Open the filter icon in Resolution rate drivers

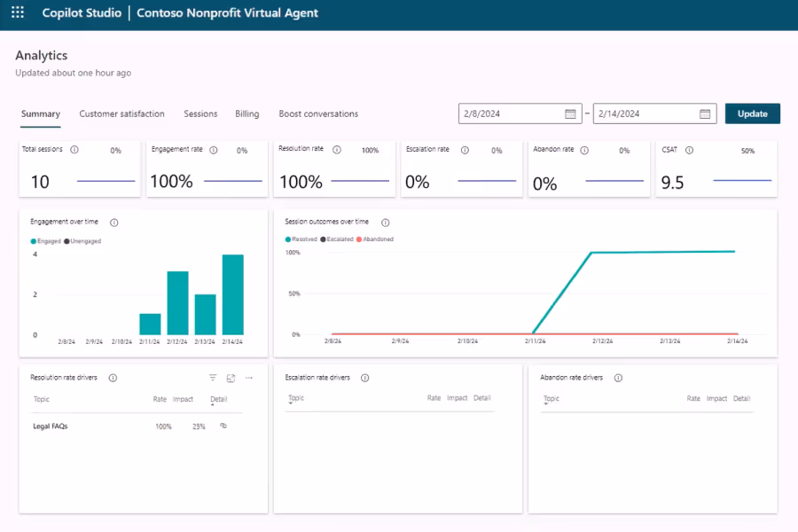point(213,378)
